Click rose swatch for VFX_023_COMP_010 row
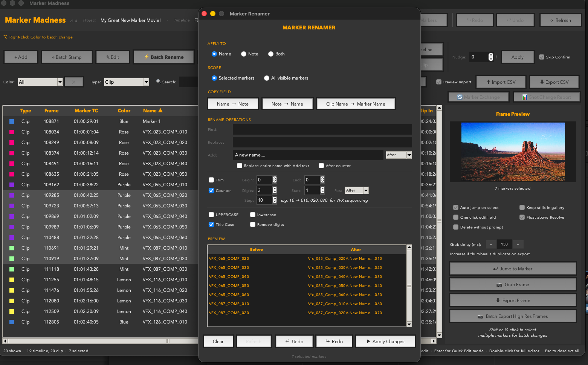 [x=12, y=132]
